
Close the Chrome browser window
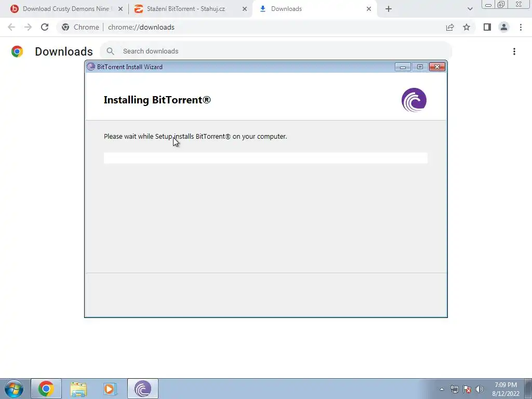pos(519,4)
